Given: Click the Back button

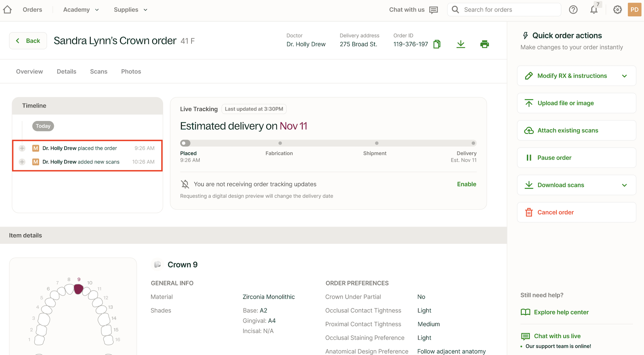Looking at the screenshot, I should tap(28, 41).
